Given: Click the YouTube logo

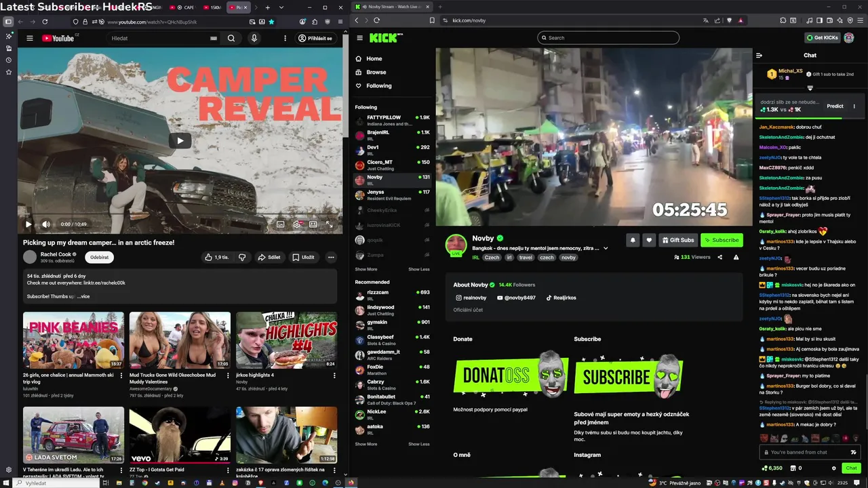Looking at the screenshot, I should coord(58,39).
